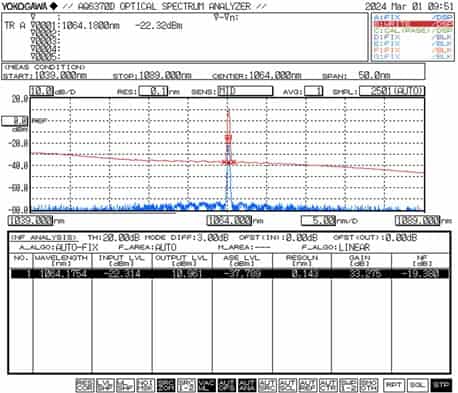Click the 1064.000 nm center wavelength box
Image resolution: width=458 pixels, height=393 pixels.
[229, 220]
